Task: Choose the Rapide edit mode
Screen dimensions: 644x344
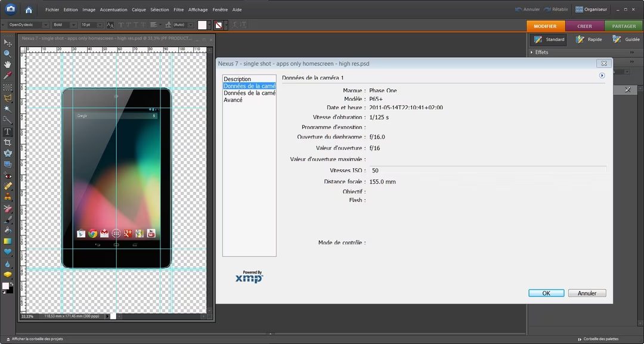Action: 589,39
